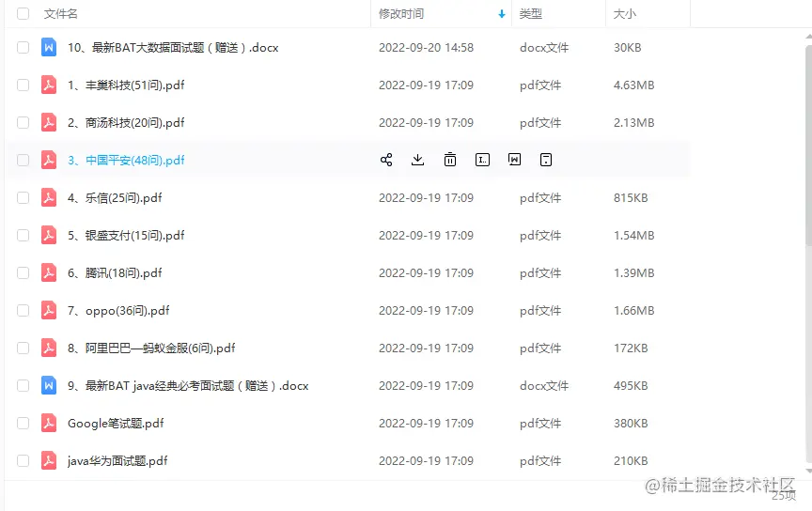The width and height of the screenshot is (812, 511).
Task: Open 9、最新BAT java经典必考面试题（赠送）.docx
Action: coord(188,386)
